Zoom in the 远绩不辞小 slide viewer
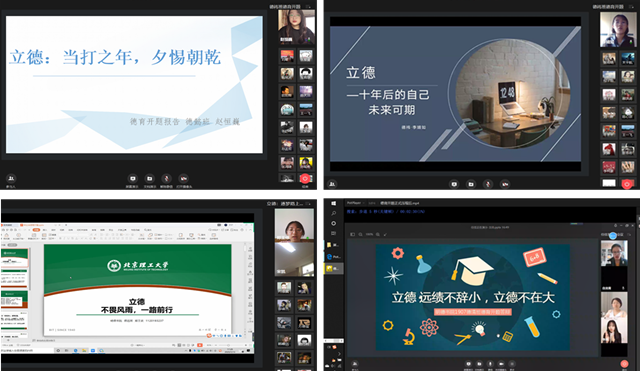 coord(378,234)
